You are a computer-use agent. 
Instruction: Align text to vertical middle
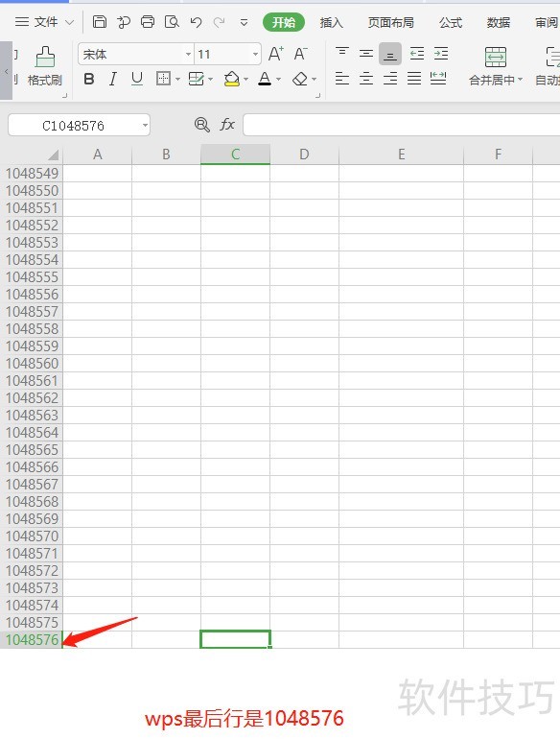pyautogui.click(x=366, y=53)
